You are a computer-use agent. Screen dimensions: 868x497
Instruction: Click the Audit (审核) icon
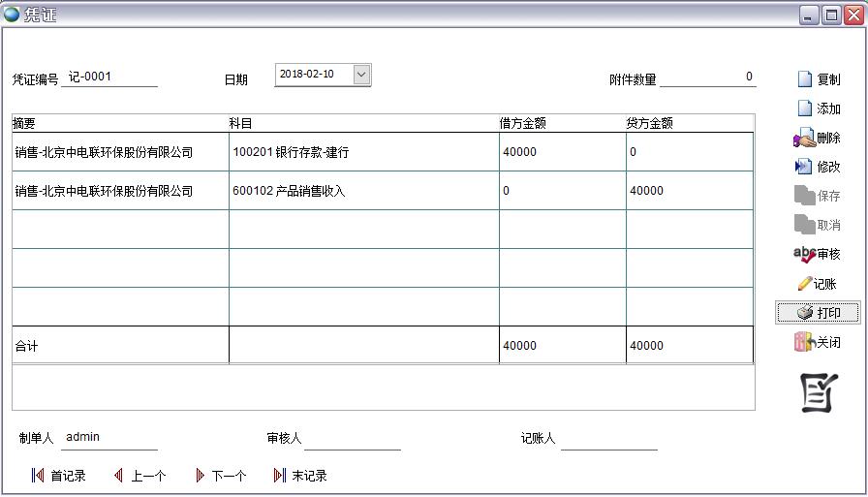click(x=804, y=254)
